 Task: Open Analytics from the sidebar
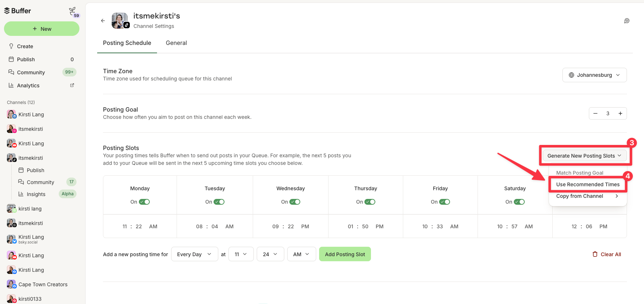tap(28, 85)
